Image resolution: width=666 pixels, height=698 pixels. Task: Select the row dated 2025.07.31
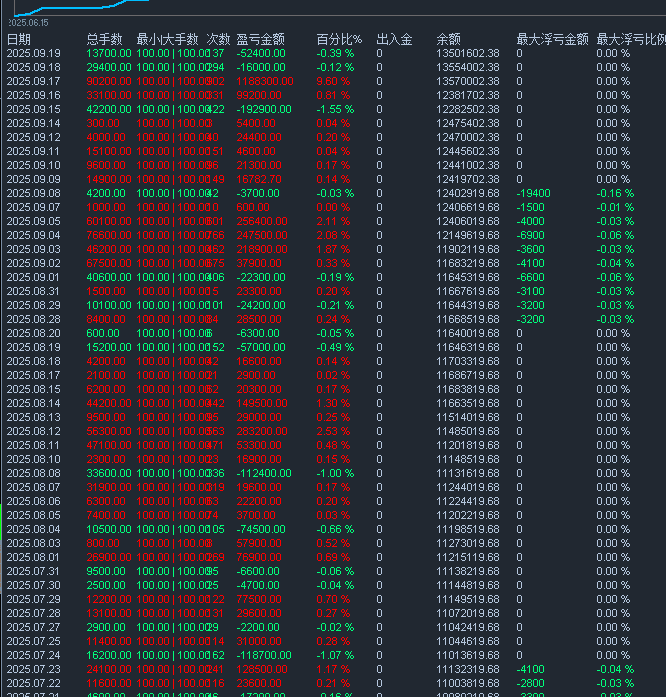33,571
